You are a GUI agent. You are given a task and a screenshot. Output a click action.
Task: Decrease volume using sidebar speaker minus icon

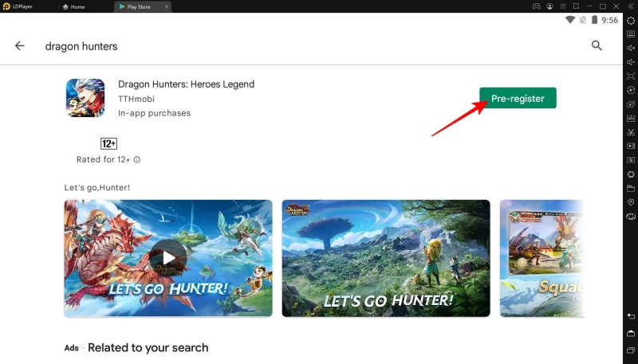(631, 62)
